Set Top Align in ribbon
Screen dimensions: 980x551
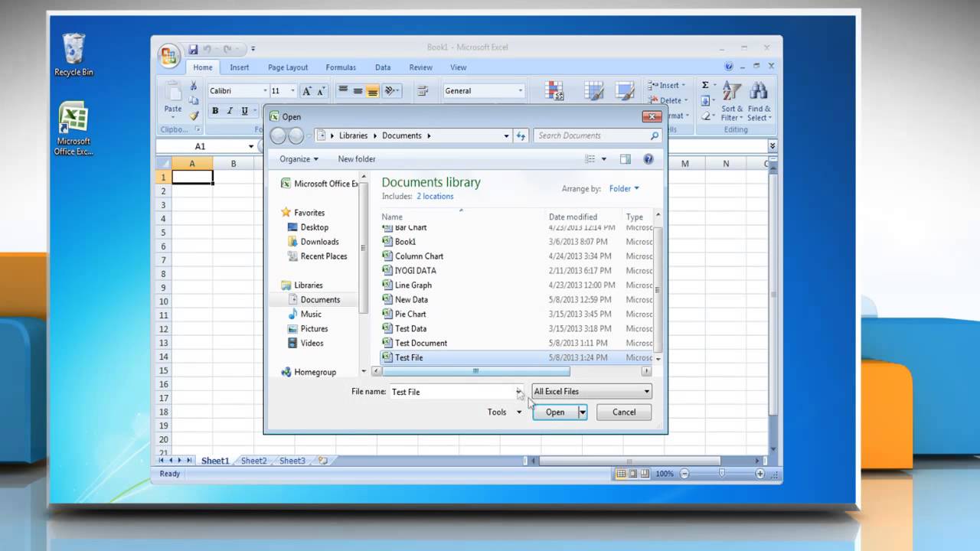343,90
